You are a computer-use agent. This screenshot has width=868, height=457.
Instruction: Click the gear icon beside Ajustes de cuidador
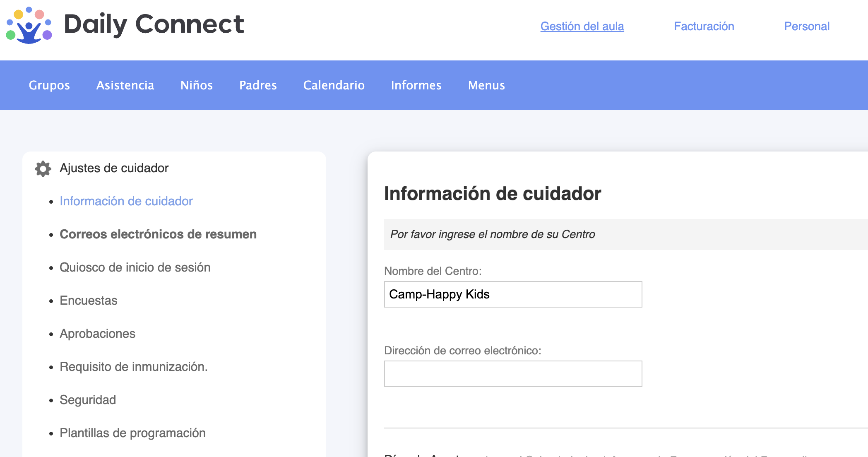[43, 168]
